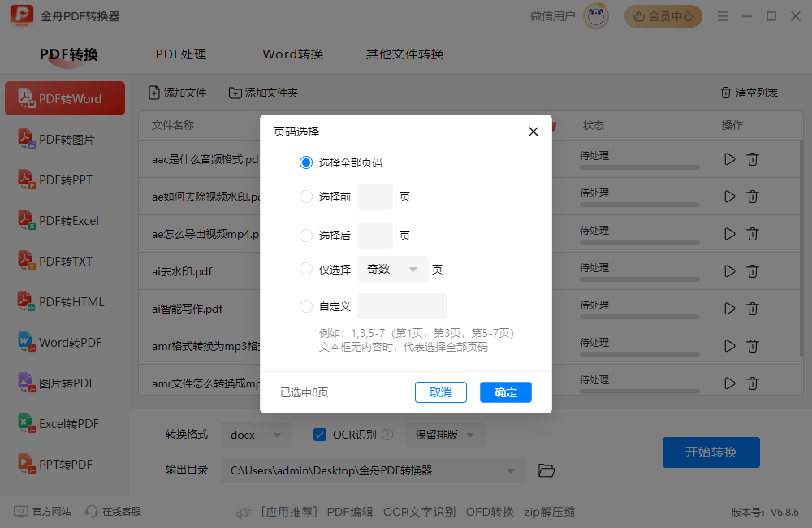The image size is (812, 528).
Task: Uncheck the OCR识别 checkbox
Action: (x=319, y=435)
